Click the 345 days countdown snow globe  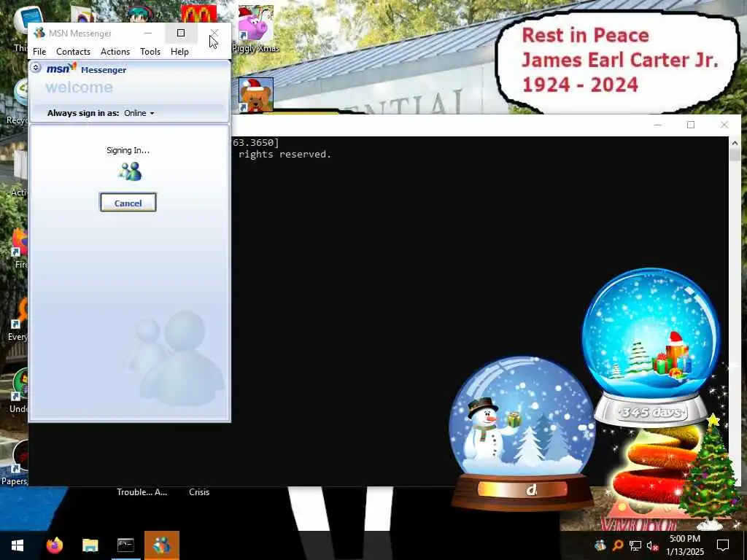click(651, 348)
